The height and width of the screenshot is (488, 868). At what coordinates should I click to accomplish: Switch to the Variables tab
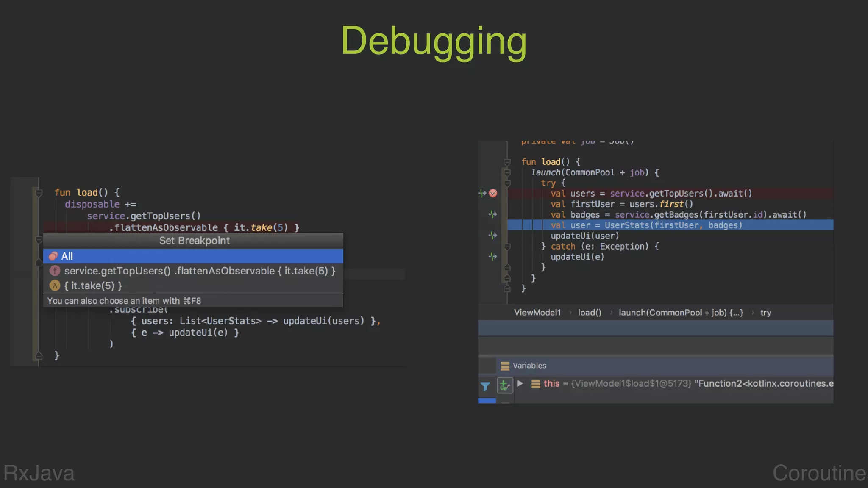pyautogui.click(x=529, y=366)
